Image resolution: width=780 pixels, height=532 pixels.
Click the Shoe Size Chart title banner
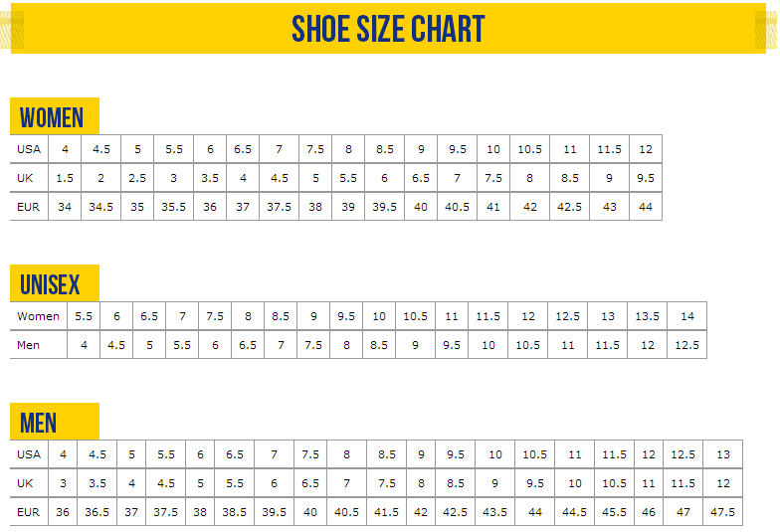pyautogui.click(x=388, y=29)
